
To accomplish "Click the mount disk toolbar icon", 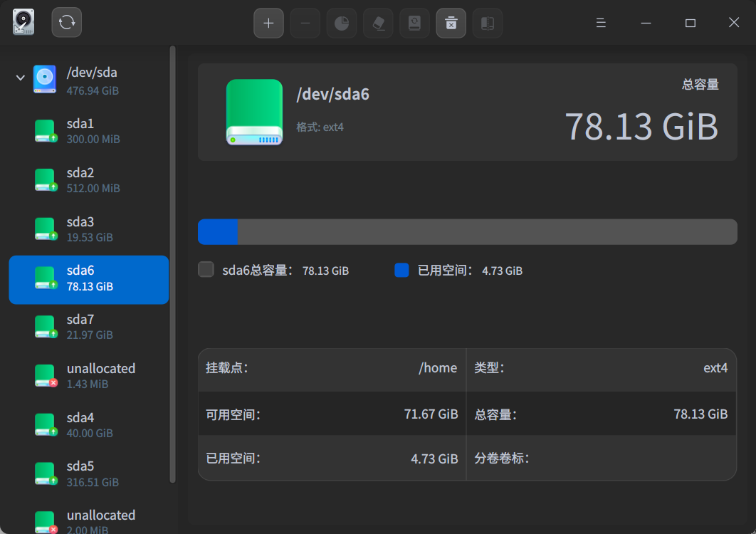I will point(414,23).
